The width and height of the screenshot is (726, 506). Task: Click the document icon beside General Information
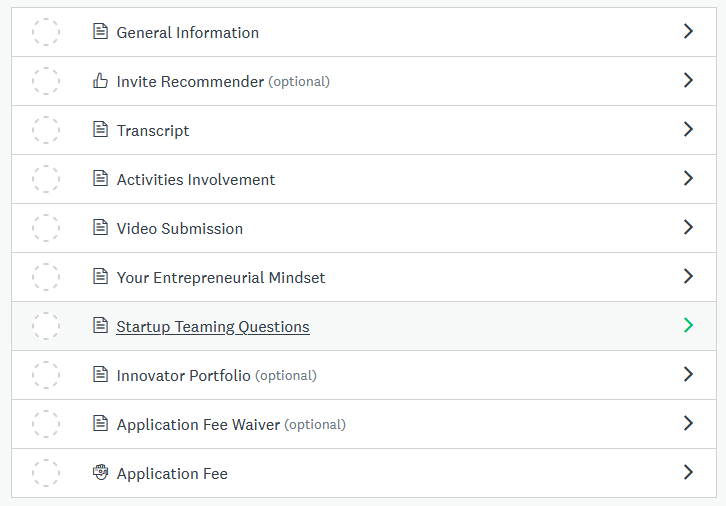pos(100,32)
